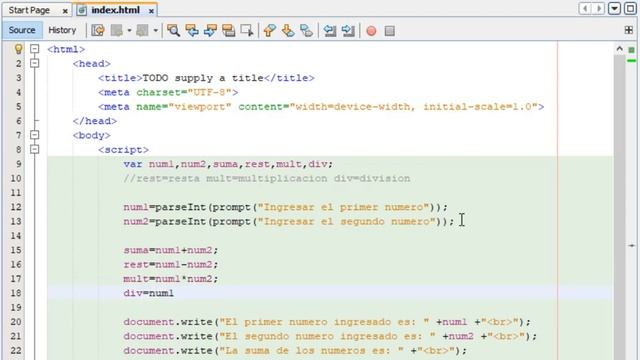
Task: Select the index.html tab
Action: (x=116, y=10)
